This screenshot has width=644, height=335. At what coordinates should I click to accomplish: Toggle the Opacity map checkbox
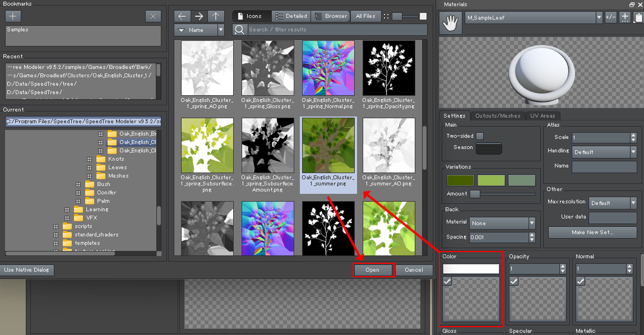514,281
